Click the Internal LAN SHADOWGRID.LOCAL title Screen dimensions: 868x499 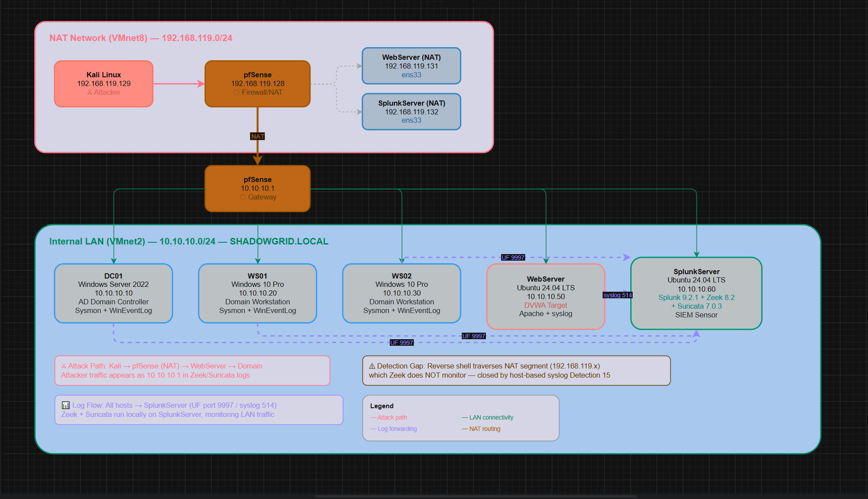click(x=189, y=241)
